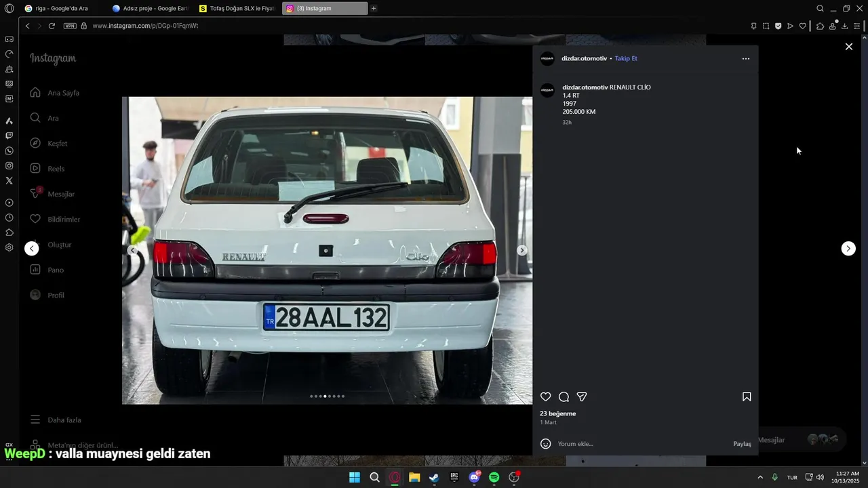This screenshot has height=488, width=868.
Task: Open Windows Start menu
Action: click(355, 477)
